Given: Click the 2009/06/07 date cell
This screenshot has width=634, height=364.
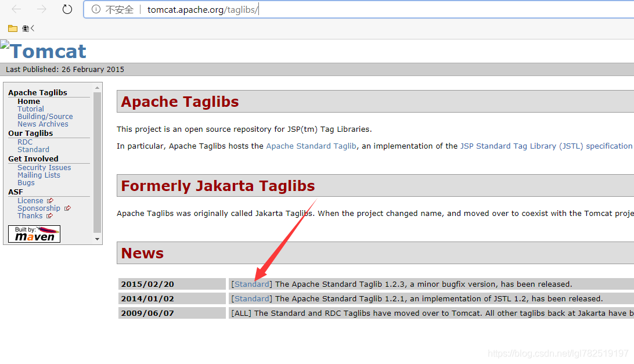Looking at the screenshot, I should 172,313.
